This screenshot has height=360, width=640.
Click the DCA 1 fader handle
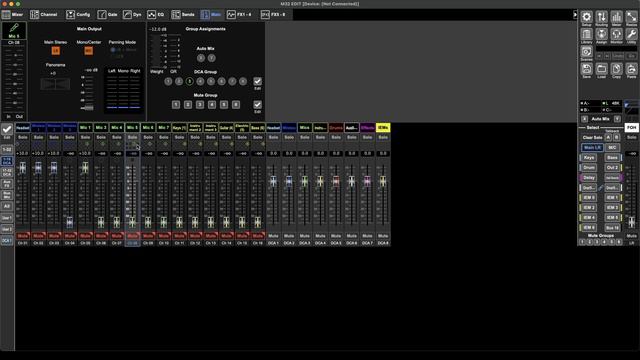(x=273, y=180)
